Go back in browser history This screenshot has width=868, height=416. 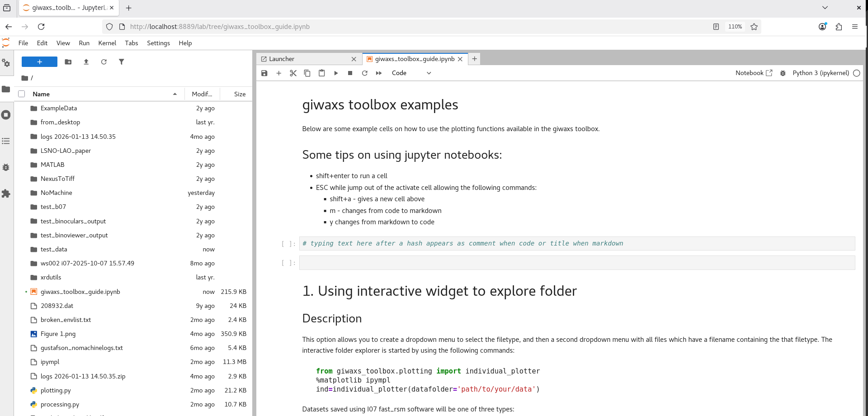(x=9, y=27)
